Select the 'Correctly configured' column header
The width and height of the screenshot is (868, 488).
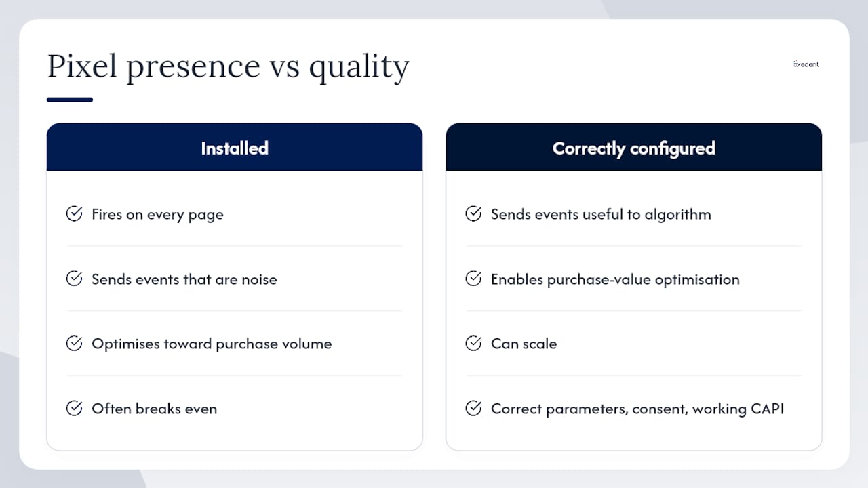coord(634,147)
